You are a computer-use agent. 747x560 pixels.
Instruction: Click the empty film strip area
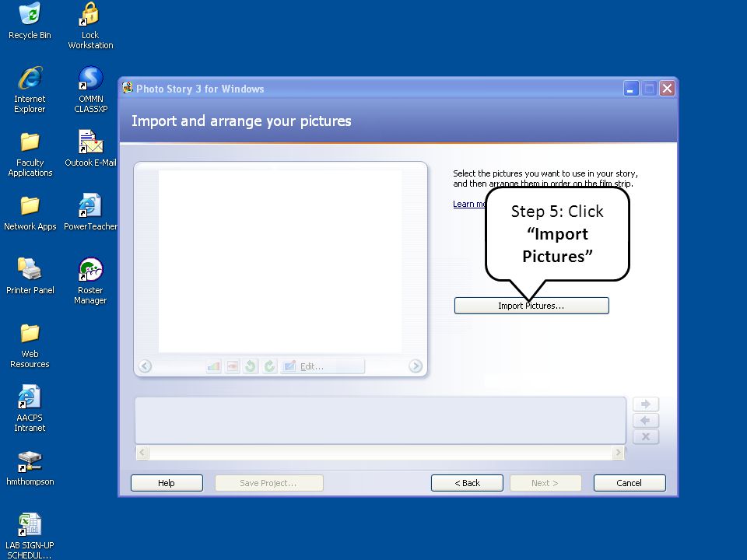pyautogui.click(x=381, y=421)
